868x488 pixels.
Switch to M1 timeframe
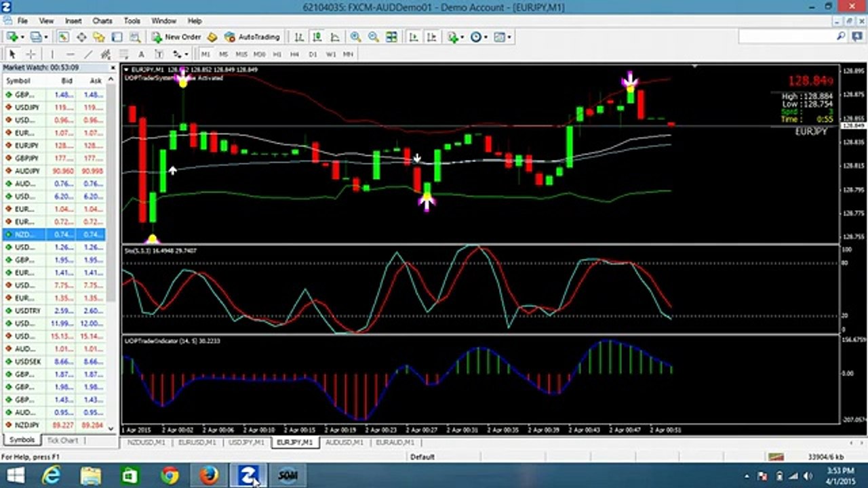coord(205,54)
